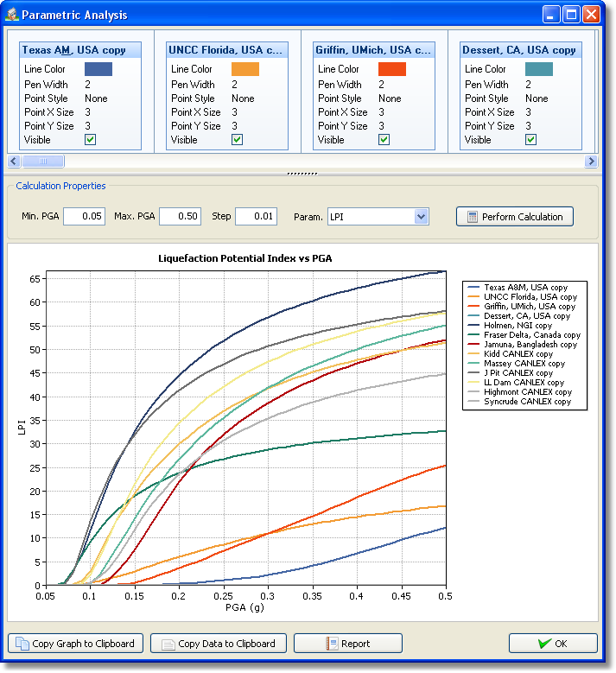The image size is (616, 673).
Task: Click the Min. PGA input field
Action: click(84, 216)
